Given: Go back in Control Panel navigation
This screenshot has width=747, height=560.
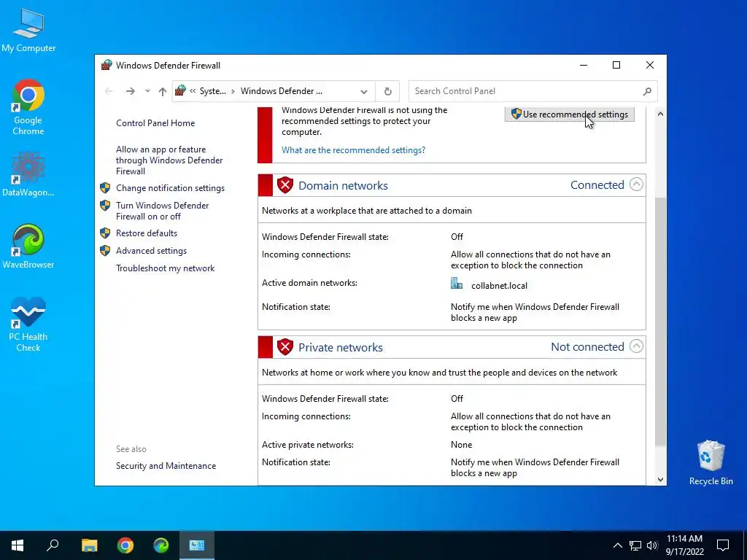Looking at the screenshot, I should [109, 91].
